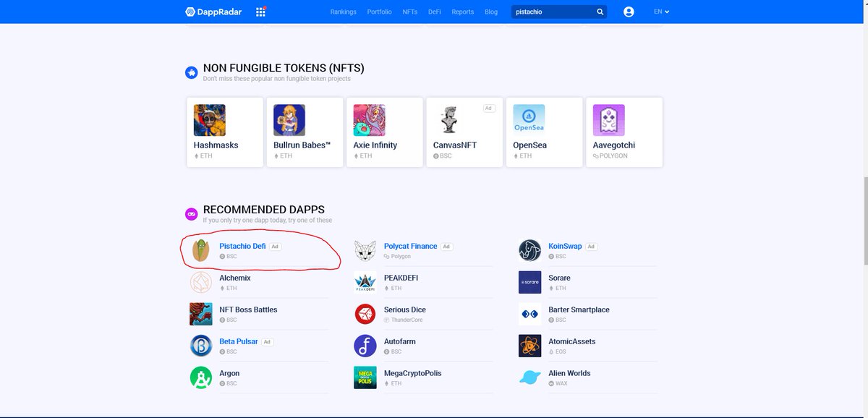Click the Beta Pulsar logo icon
The height and width of the screenshot is (418, 868).
point(200,346)
